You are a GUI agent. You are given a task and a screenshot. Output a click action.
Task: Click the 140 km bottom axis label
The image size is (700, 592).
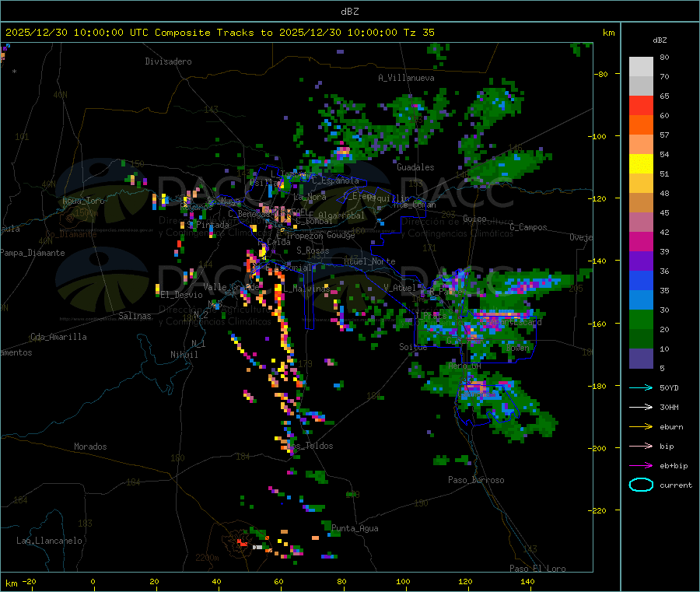(527, 581)
